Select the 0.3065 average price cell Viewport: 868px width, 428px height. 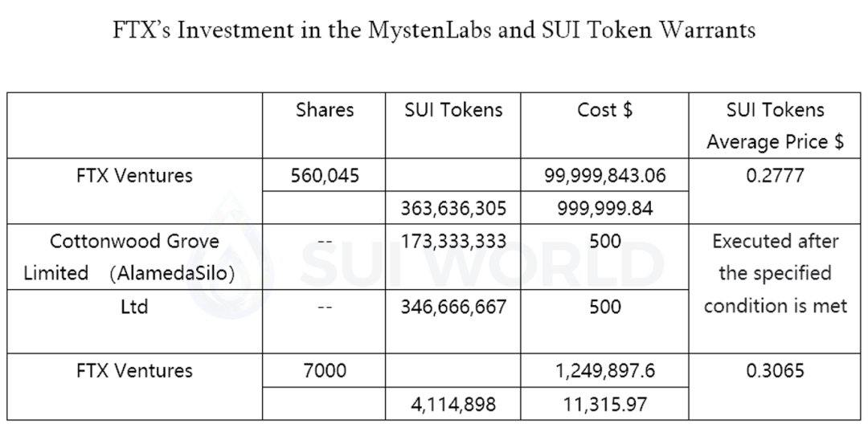(x=775, y=370)
